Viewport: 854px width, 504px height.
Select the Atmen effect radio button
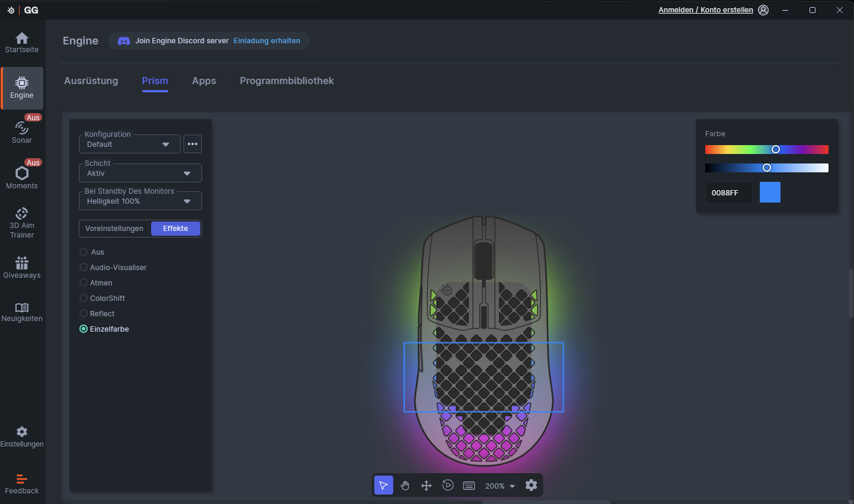(x=84, y=283)
